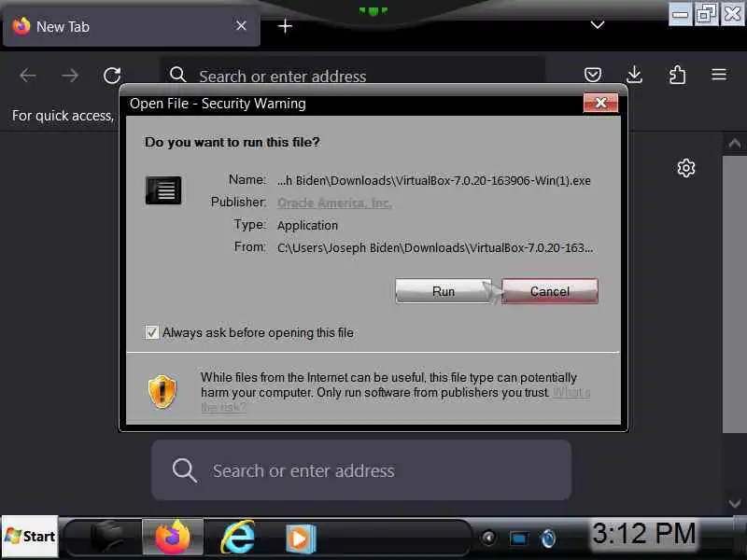Close the New Tab tab

click(x=241, y=26)
